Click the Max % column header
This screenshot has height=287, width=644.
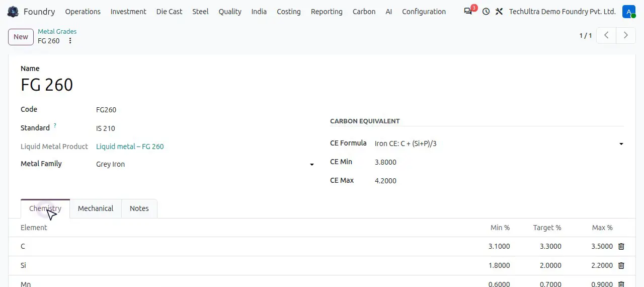tap(602, 228)
